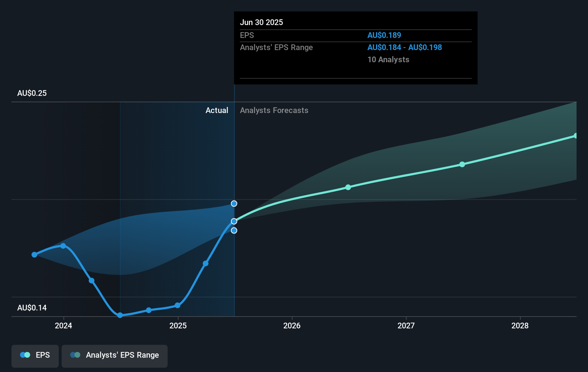This screenshot has height=372, width=588.
Task: Select the EPS data point at 2025
Action: pos(177,305)
